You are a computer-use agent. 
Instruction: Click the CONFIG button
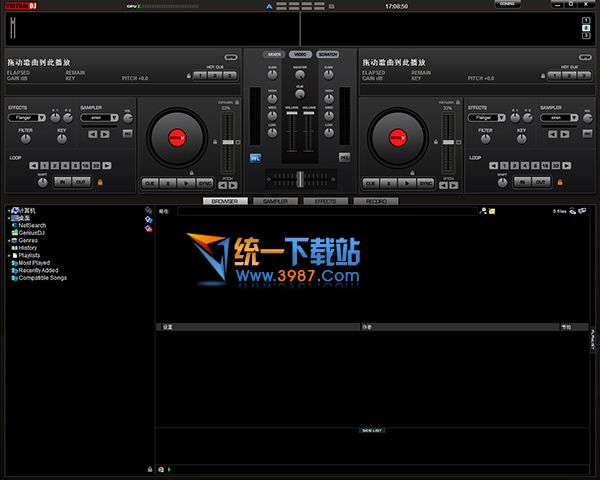(x=507, y=4)
